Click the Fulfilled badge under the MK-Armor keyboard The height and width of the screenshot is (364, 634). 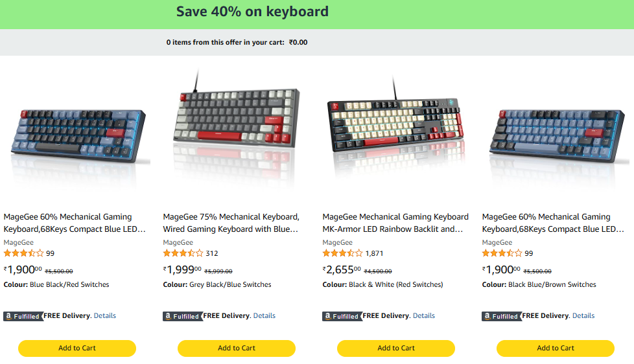click(x=341, y=316)
